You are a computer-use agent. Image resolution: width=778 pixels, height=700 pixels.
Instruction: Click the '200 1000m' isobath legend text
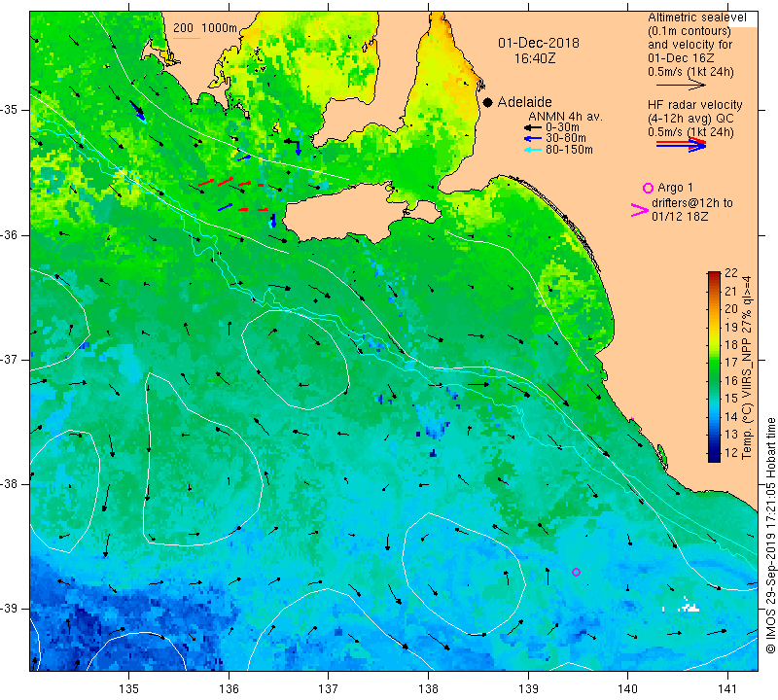(205, 28)
